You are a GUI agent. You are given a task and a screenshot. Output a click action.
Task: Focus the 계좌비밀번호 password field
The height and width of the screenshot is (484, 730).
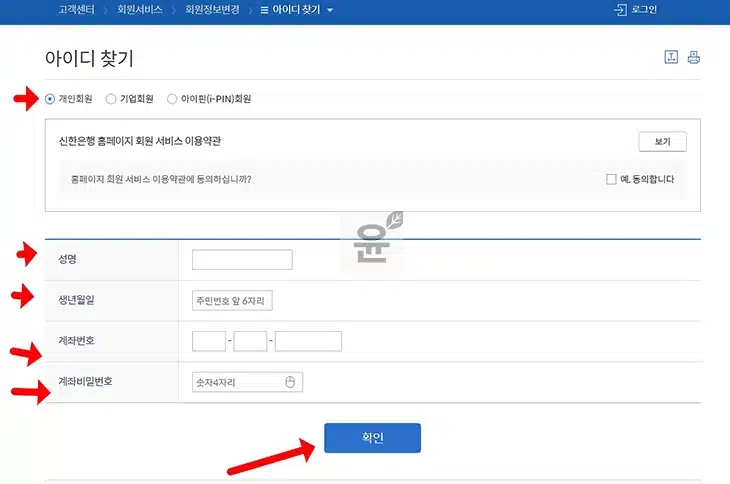[247, 382]
